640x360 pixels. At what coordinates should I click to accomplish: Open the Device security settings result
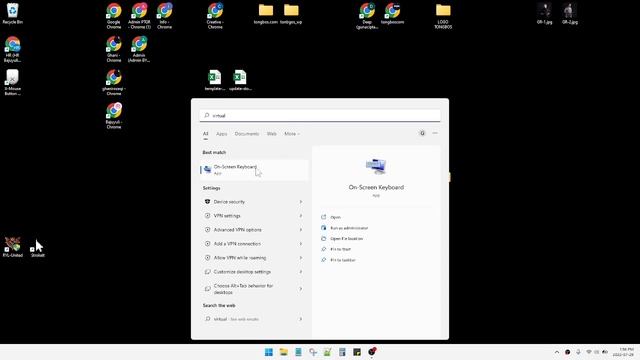point(229,202)
